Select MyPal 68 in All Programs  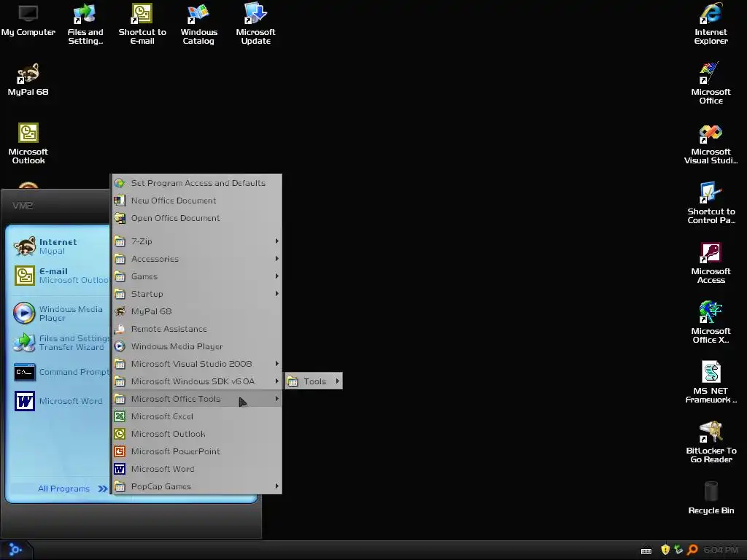pos(197,311)
